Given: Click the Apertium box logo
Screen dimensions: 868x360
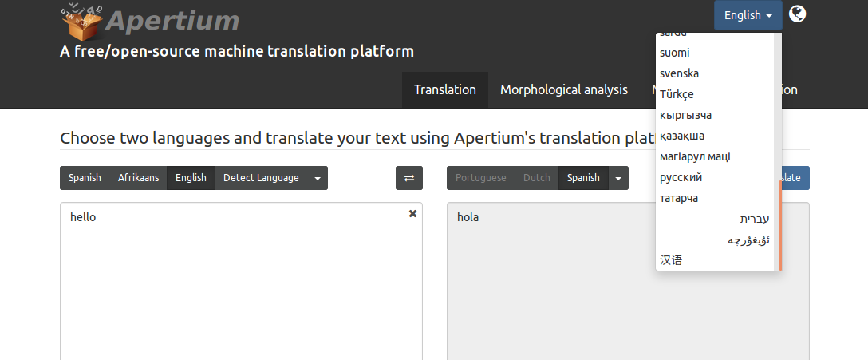Looking at the screenshot, I should (81, 21).
